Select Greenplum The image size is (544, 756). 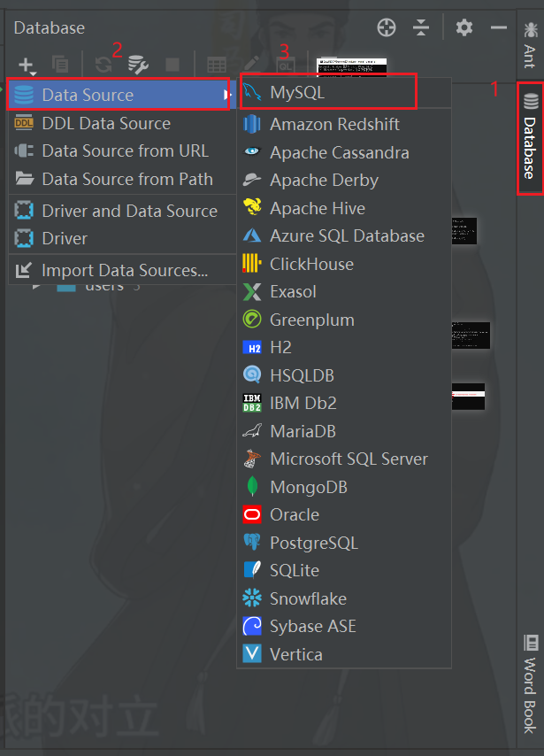tap(344, 320)
